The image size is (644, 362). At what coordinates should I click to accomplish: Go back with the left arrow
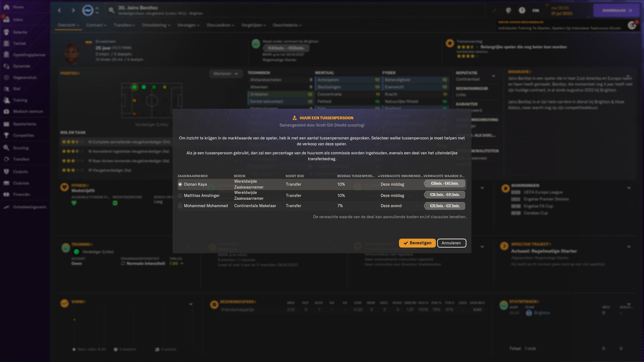pos(59,10)
